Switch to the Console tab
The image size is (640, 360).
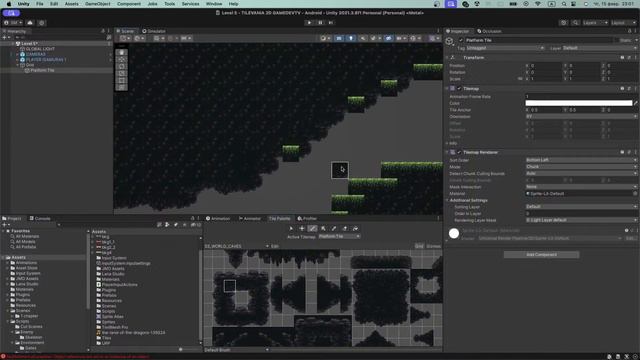(x=40, y=219)
